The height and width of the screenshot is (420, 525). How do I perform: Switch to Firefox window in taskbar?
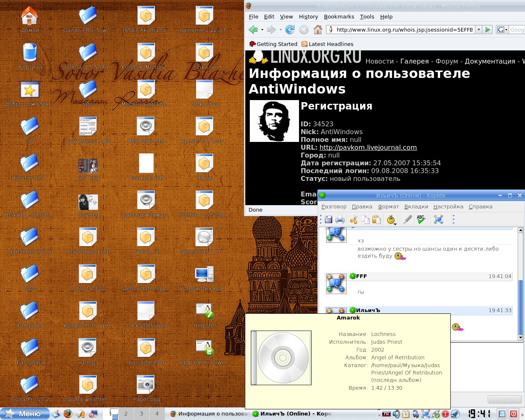point(209,414)
